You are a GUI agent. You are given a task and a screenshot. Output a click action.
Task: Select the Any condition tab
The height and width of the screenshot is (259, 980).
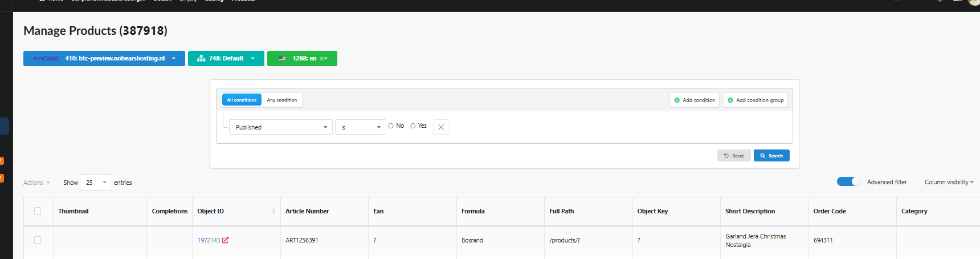(282, 100)
